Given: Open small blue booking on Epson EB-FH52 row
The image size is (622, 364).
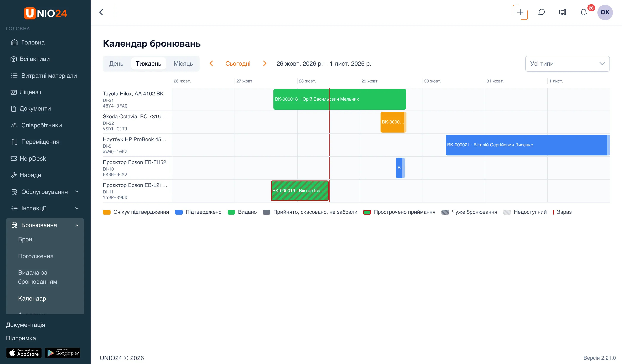Looking at the screenshot, I should (400, 168).
